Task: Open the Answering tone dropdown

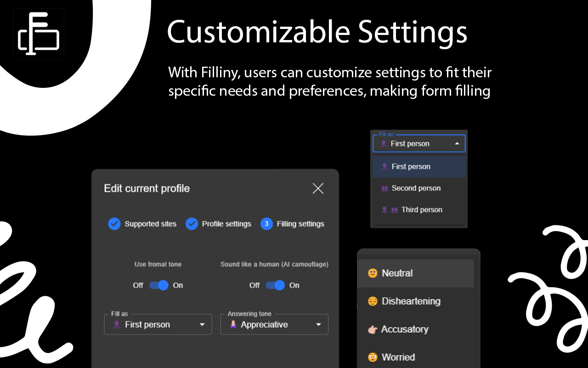Action: click(274, 324)
